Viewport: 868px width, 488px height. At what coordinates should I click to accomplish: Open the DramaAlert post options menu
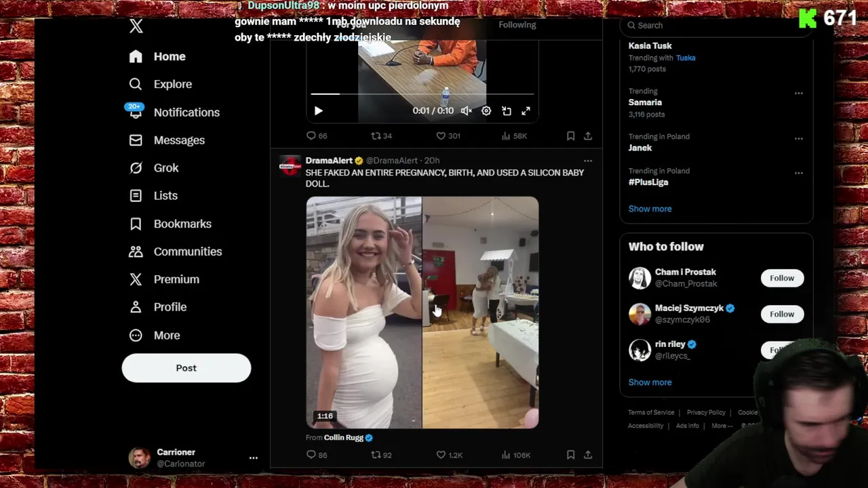588,161
